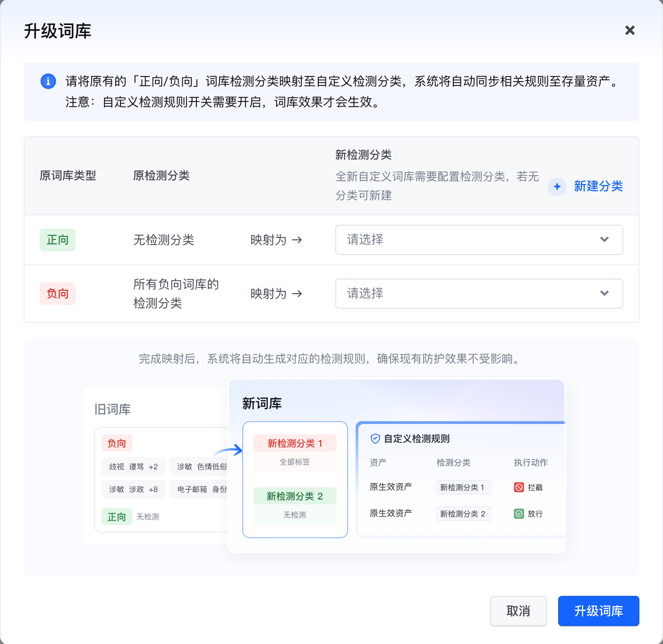Click the 执行动作 column label

click(x=531, y=463)
